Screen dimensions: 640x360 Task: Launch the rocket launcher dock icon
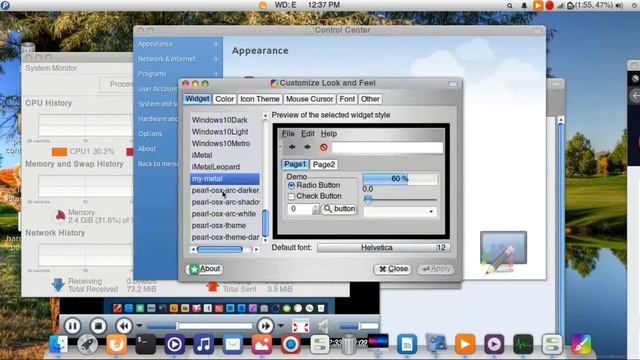87,345
